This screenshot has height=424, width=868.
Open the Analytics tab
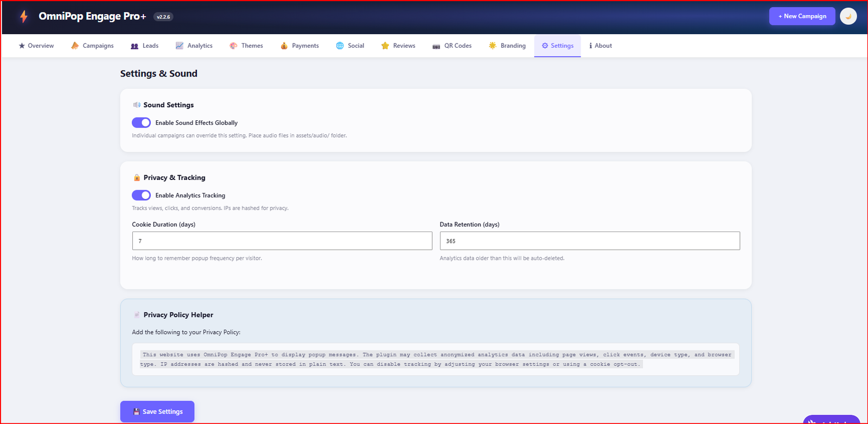[x=194, y=46]
